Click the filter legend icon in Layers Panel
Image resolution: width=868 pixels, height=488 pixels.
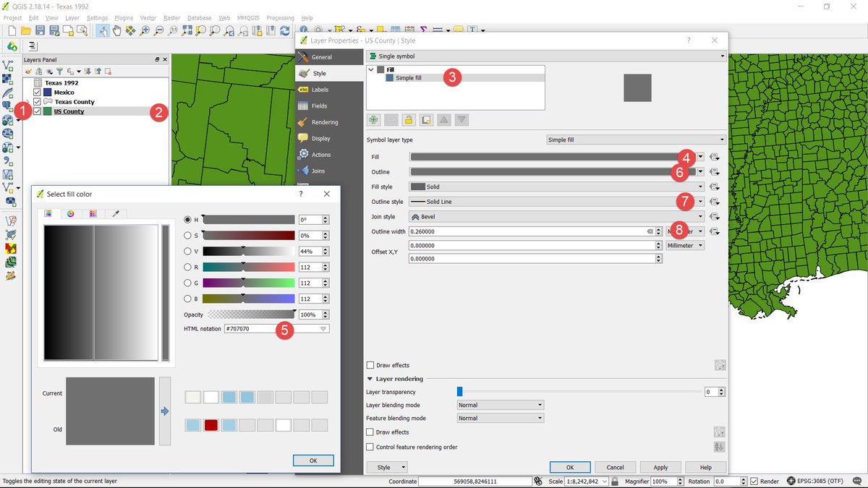click(x=60, y=71)
